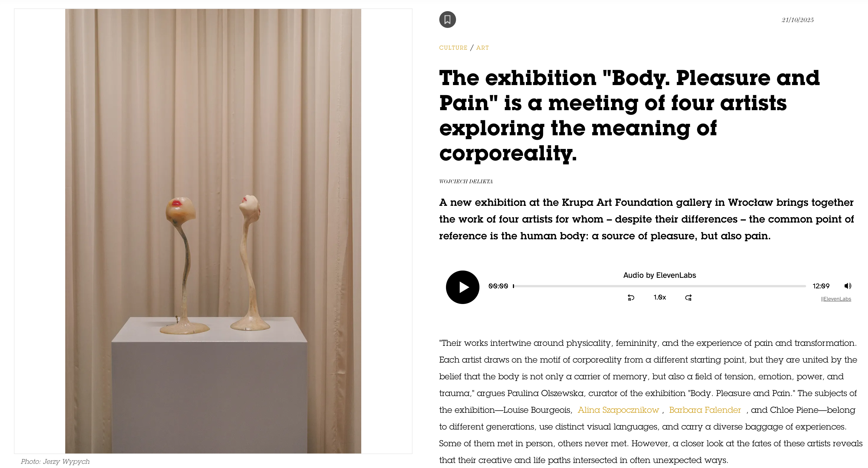Click the 21/10/2025 publication date
The image size is (868, 468).
(x=797, y=20)
